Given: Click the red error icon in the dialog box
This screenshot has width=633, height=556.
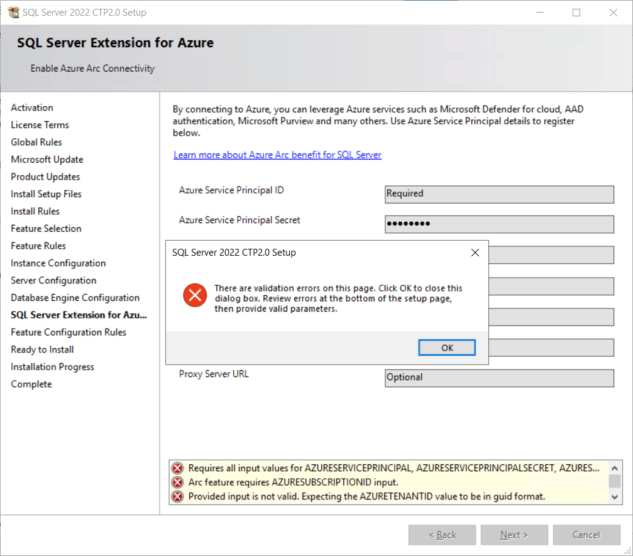Looking at the screenshot, I should pyautogui.click(x=195, y=295).
